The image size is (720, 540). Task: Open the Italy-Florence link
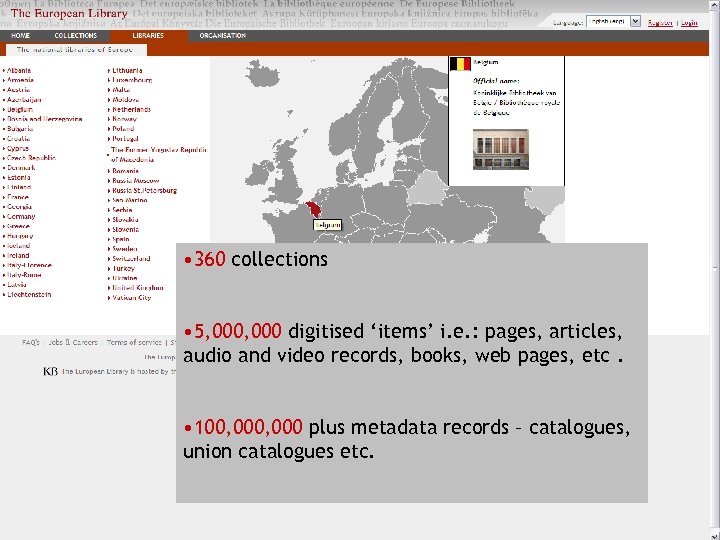(29, 265)
